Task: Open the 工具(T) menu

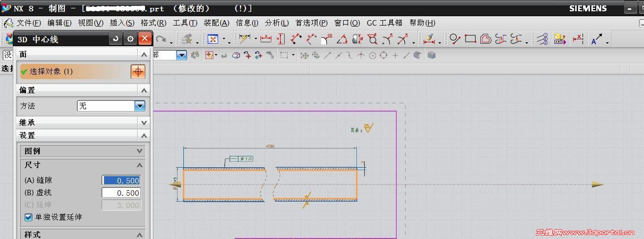Action: (x=185, y=23)
